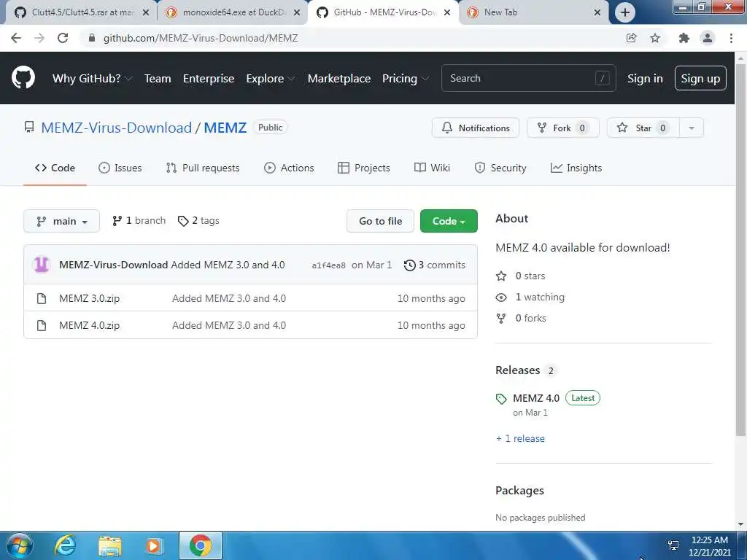Click the MEMZ 4.0.zip file icon
Viewport: 747px width, 560px height.
pos(42,325)
